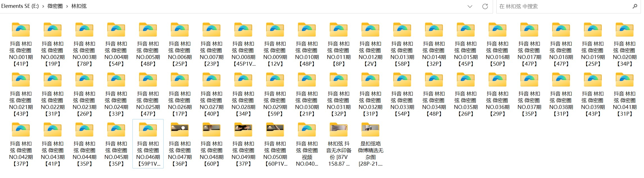Select the label ending NO.030期【21P】
The height and width of the screenshot is (178, 644).
coord(307,104)
